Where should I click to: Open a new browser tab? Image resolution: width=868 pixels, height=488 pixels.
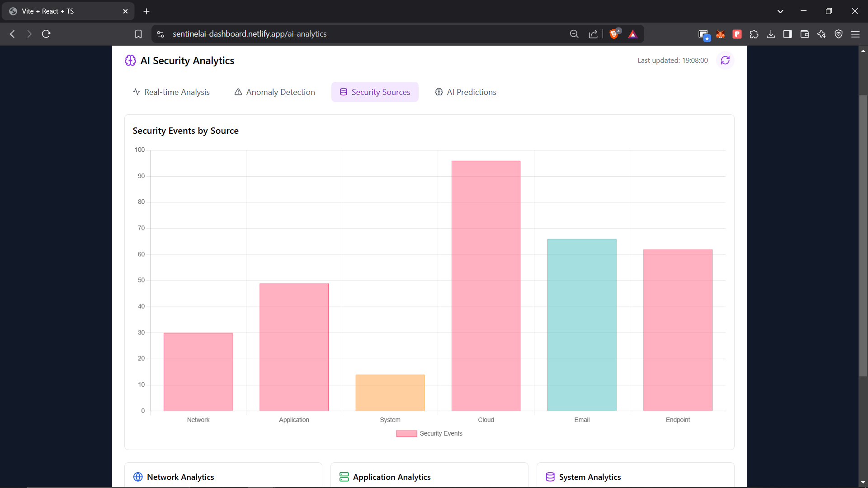click(146, 11)
